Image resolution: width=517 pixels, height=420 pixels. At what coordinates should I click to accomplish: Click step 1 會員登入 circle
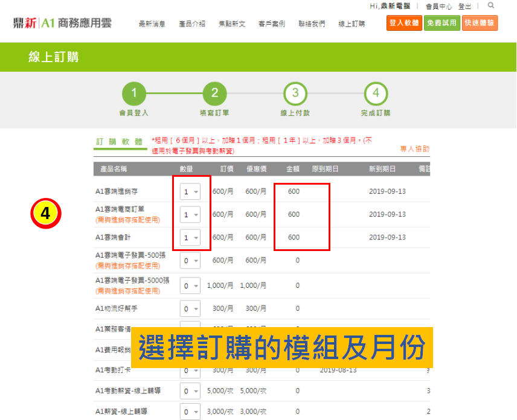coord(134,94)
